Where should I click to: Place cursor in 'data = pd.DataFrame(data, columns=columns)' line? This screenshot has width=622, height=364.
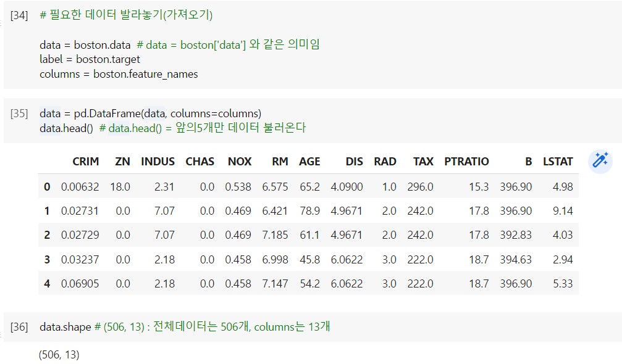point(150,114)
